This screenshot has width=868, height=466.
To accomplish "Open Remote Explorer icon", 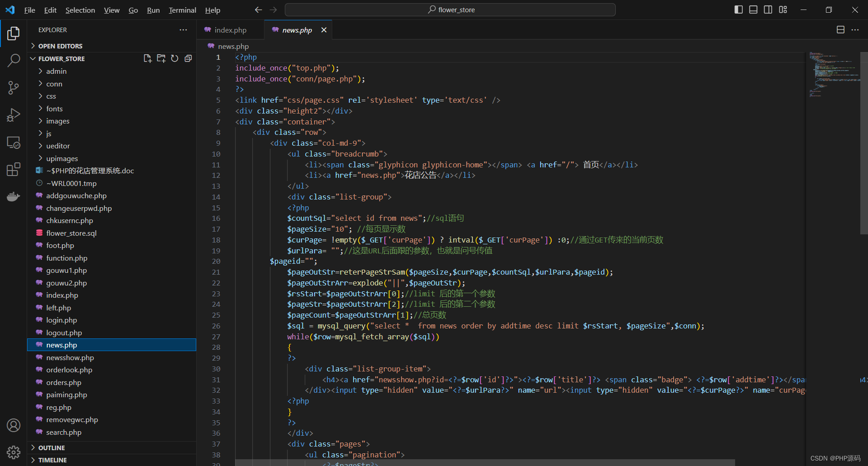I will click(14, 143).
